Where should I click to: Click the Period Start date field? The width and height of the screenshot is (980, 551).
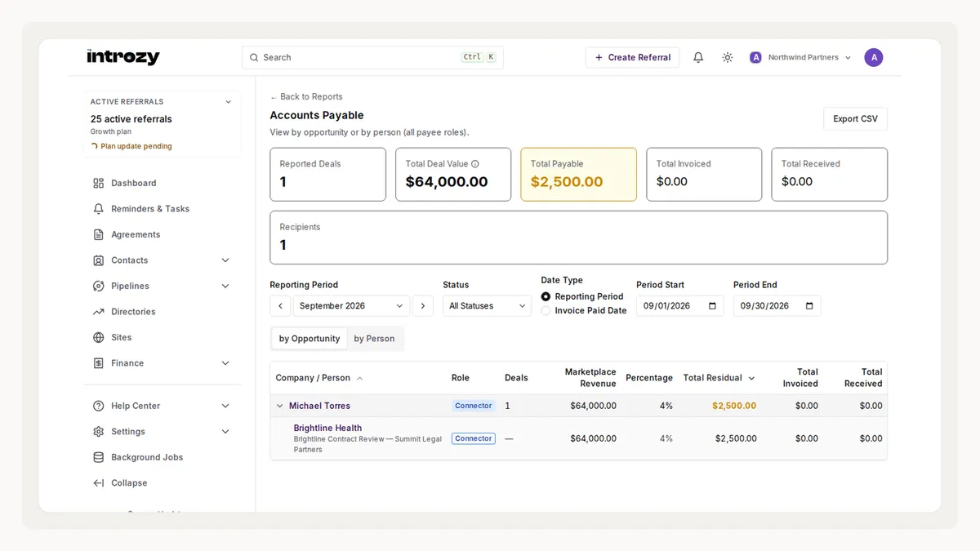click(679, 306)
